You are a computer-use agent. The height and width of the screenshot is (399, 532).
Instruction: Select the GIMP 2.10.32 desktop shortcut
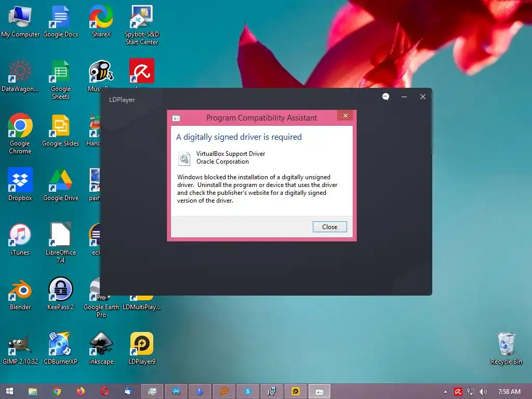20,349
